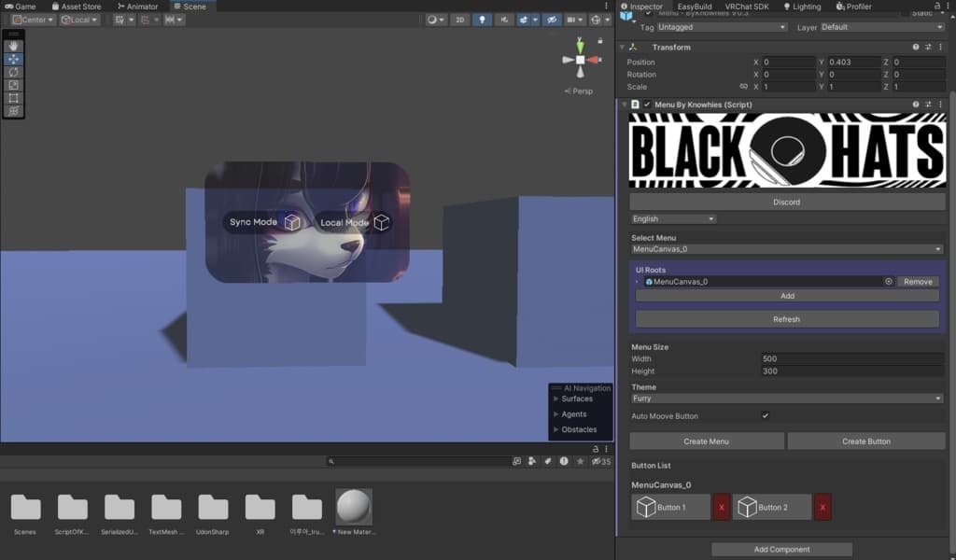
Task: Disable the Menu By Knowhies script checkbox
Action: tap(647, 105)
